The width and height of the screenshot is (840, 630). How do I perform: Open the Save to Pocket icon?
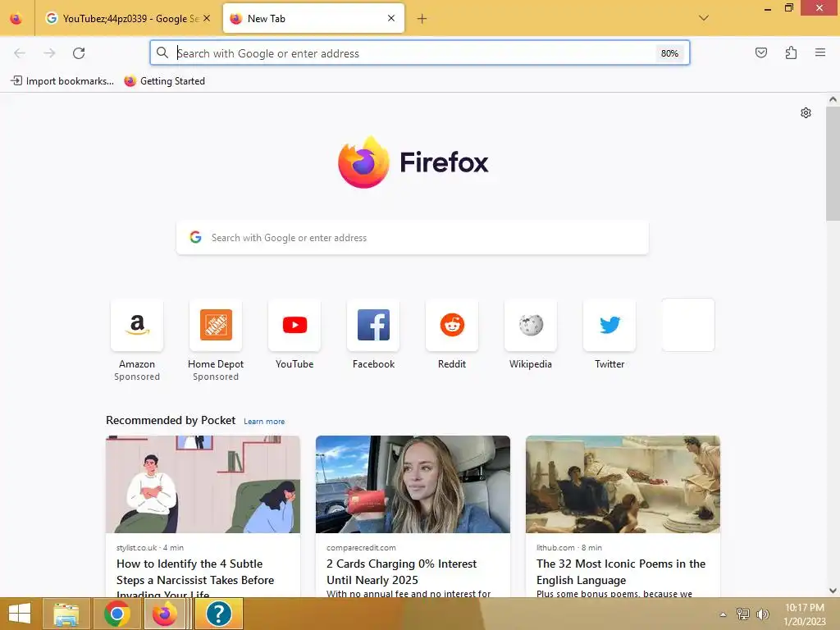pos(760,52)
